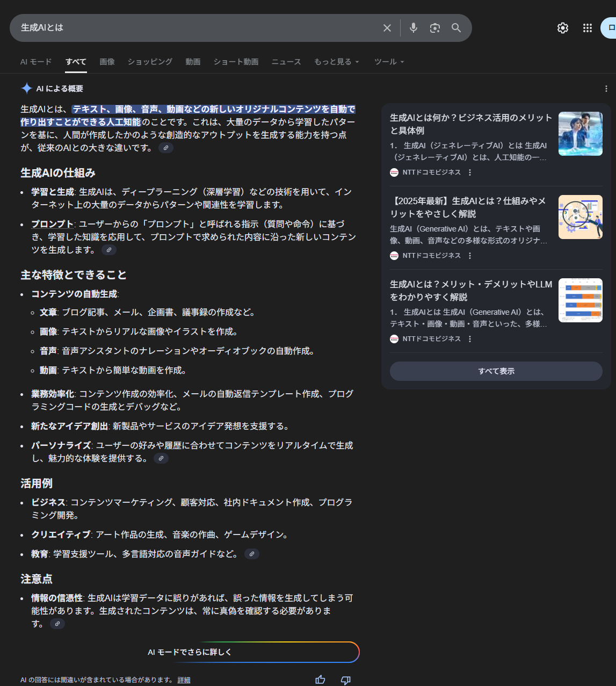Switch to the AI モード tab
Screen dimensions: 616x686
36,62
